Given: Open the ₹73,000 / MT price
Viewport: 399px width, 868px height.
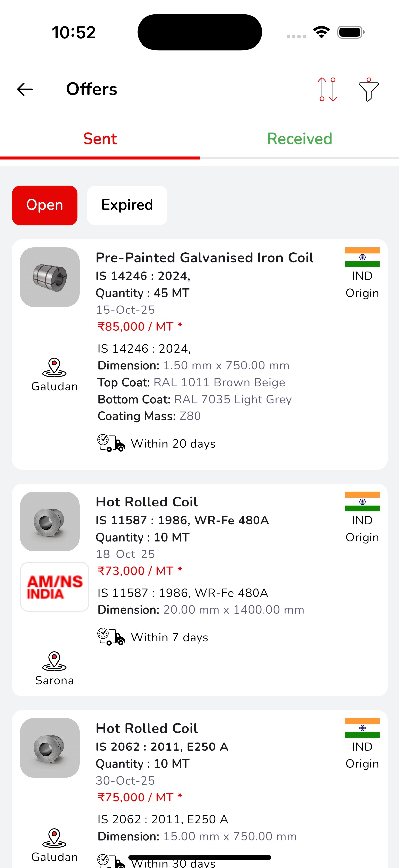Looking at the screenshot, I should [x=139, y=571].
